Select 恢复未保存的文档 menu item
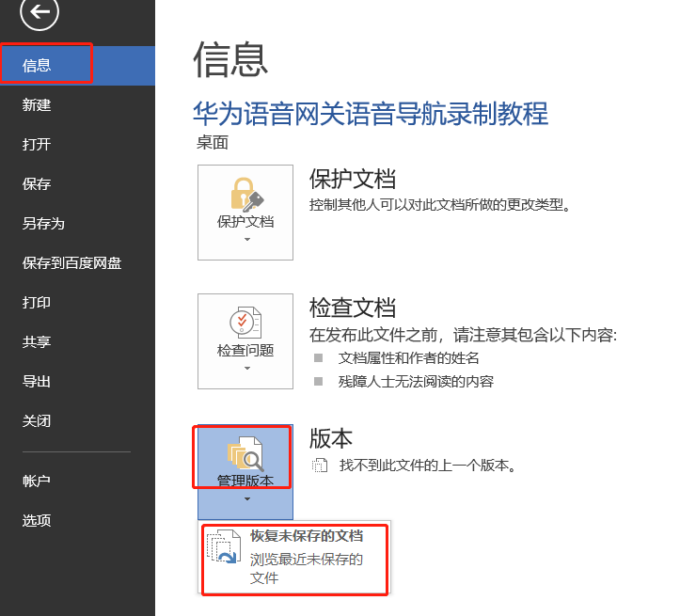Image resolution: width=680 pixels, height=616 pixels. click(x=295, y=558)
